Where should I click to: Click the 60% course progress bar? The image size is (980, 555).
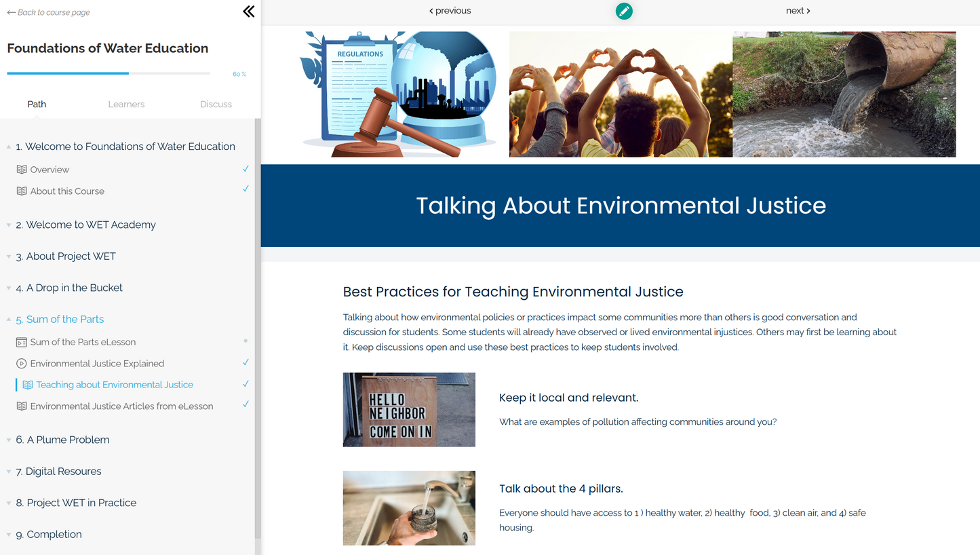click(109, 73)
